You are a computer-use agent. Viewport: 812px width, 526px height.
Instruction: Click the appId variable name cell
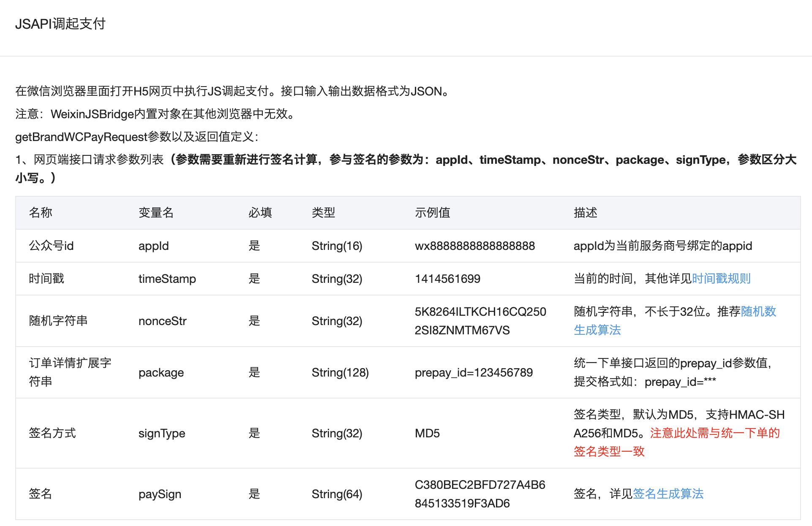(x=153, y=246)
